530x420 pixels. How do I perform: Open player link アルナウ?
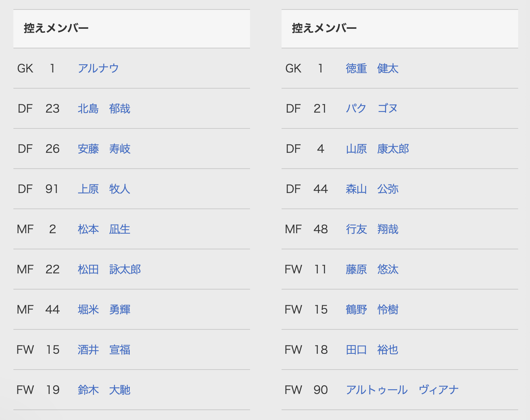tap(98, 69)
